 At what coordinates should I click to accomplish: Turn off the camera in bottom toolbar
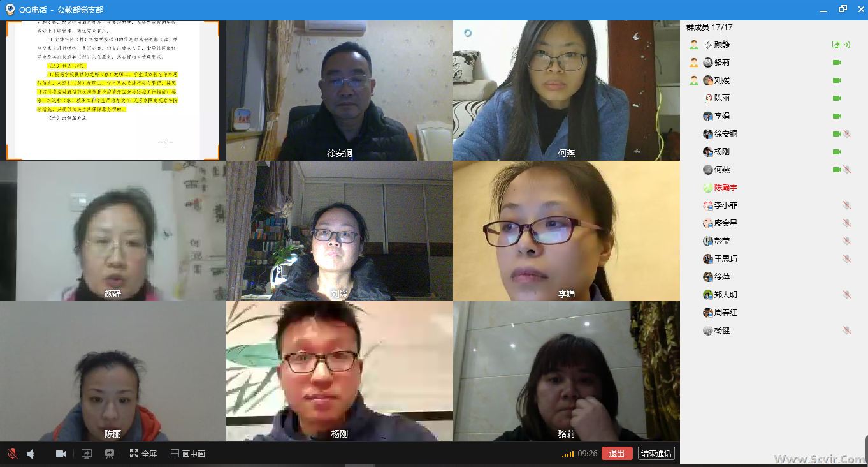[61, 454]
